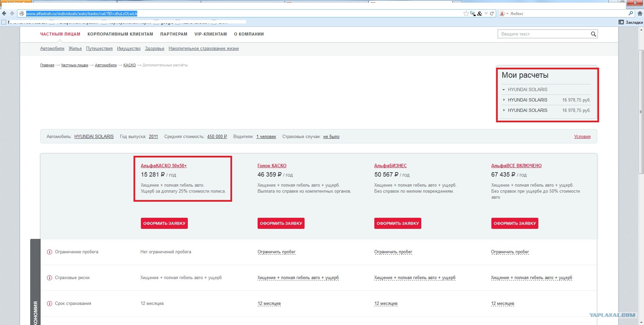This screenshot has height=325, width=644.
Task: Click ОФОРМИТЬ ЗАЯВКУ under АльфаВСЕ ВКЛЮЧЕНО
Action: [515, 223]
